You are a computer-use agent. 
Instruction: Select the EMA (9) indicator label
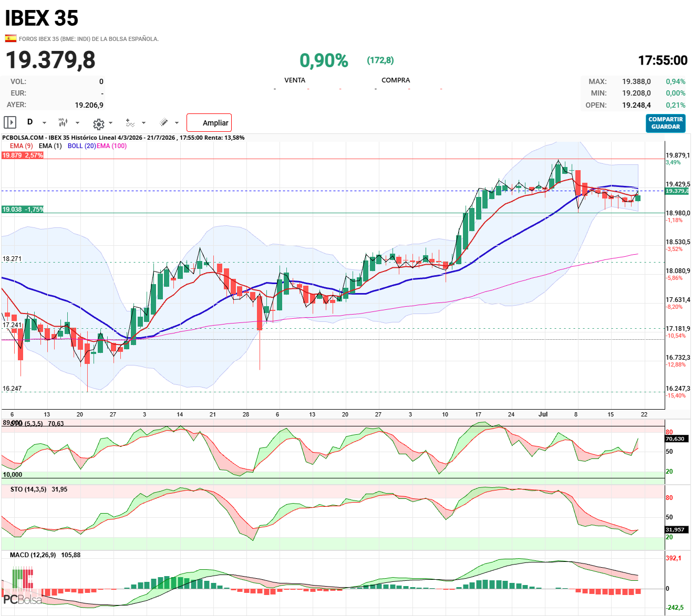click(x=22, y=146)
